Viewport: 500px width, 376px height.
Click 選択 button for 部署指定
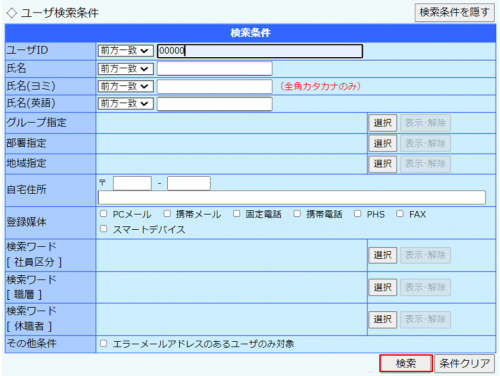[383, 143]
